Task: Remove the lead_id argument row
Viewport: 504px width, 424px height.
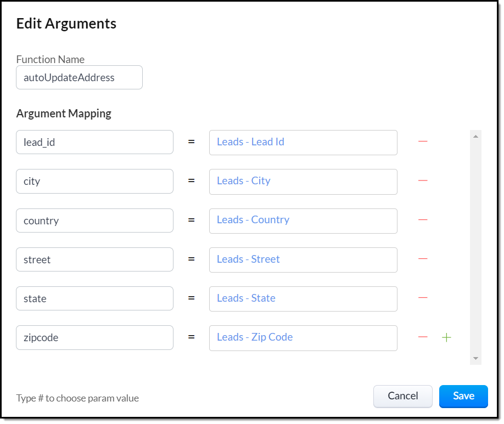Action: (x=423, y=142)
